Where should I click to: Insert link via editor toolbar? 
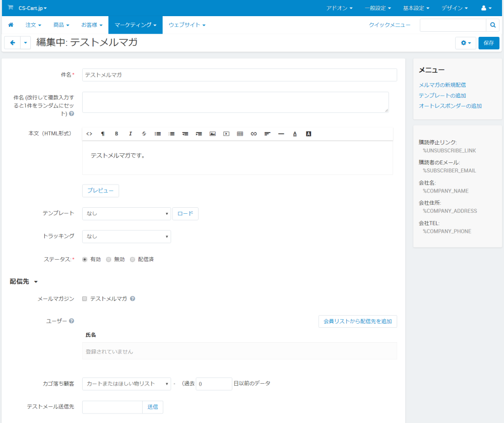pos(254,134)
